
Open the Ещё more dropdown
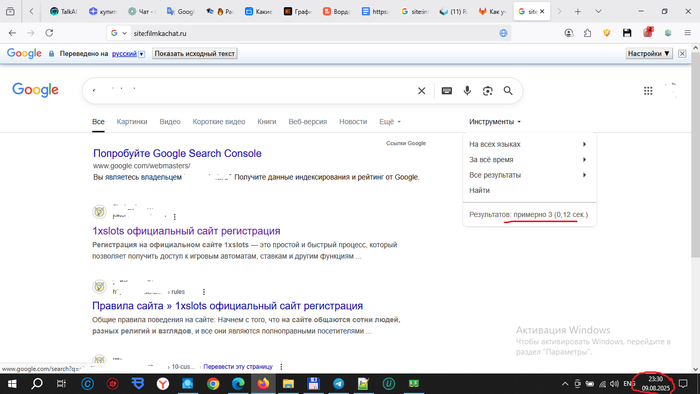coord(390,122)
